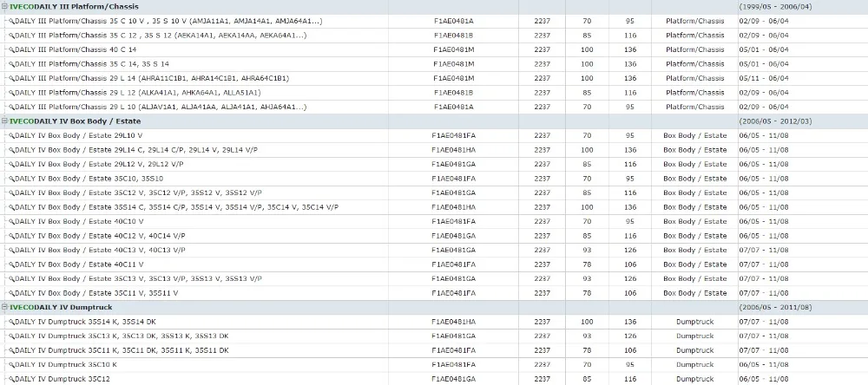The width and height of the screenshot is (868, 385).
Task: Click magnifier icon beside Dumptruck 35C13 K row
Action: 11,336
